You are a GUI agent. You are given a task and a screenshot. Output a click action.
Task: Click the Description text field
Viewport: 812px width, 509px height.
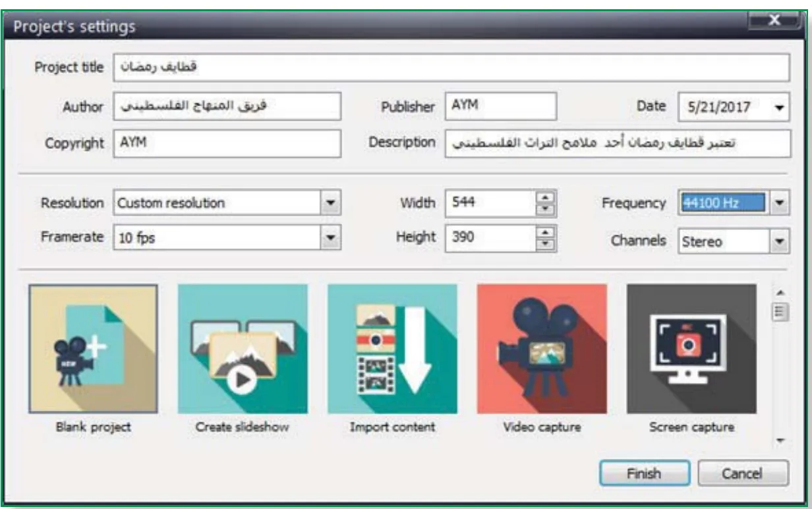point(617,143)
